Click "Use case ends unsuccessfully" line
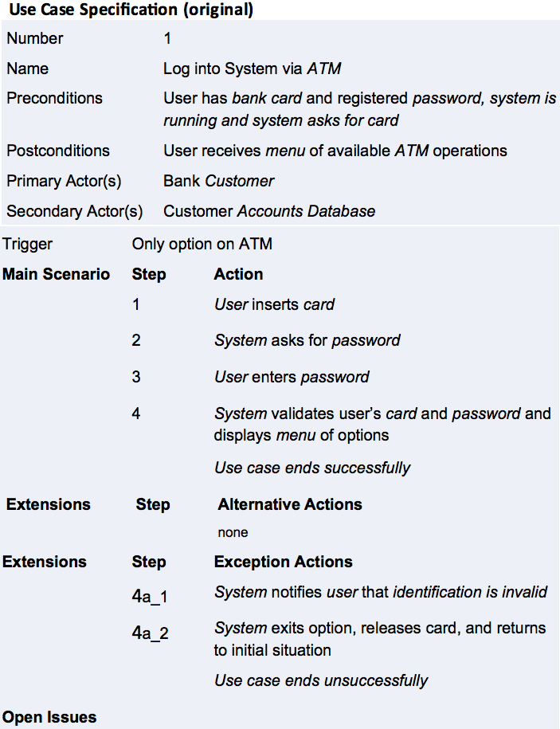 pyautogui.click(x=321, y=680)
